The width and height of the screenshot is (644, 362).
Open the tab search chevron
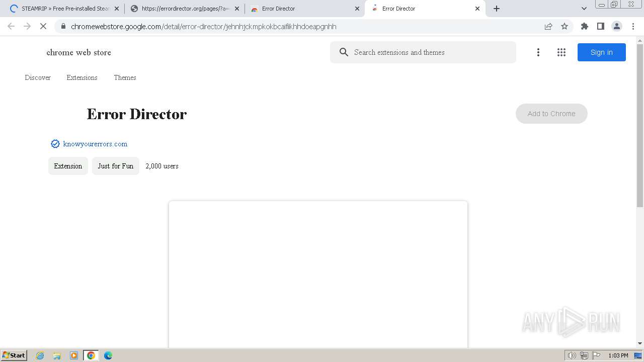pyautogui.click(x=584, y=9)
